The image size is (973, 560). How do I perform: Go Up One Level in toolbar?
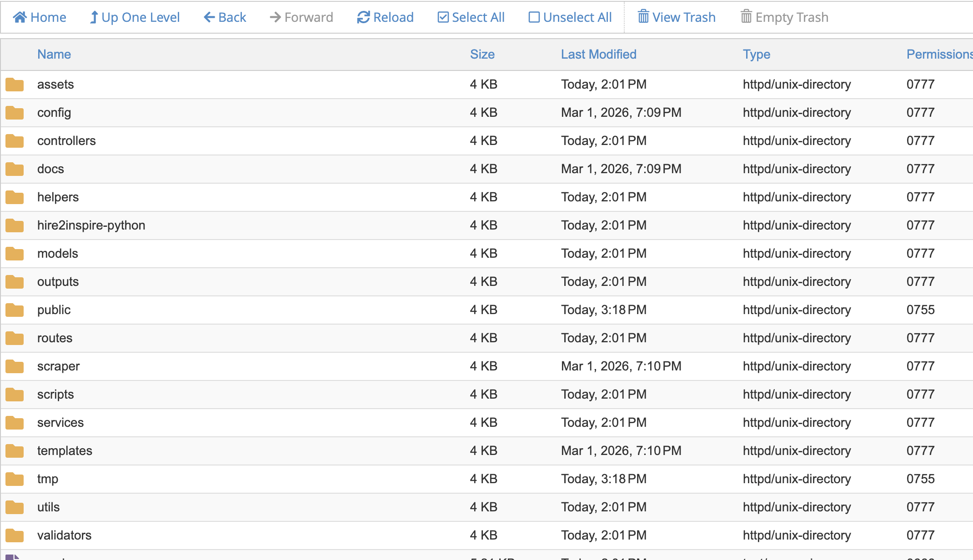pyautogui.click(x=135, y=17)
